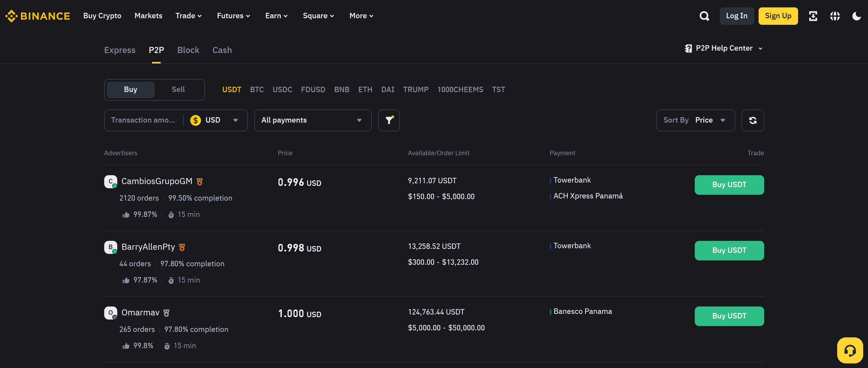Open the download app icon
Image resolution: width=868 pixels, height=368 pixels.
[x=813, y=16]
